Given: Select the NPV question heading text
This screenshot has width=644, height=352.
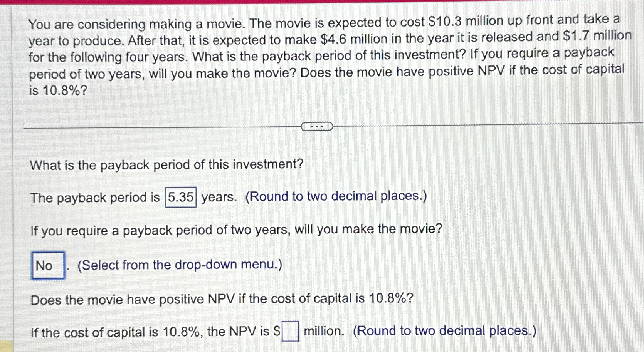Looking at the screenshot, I should pos(220,300).
